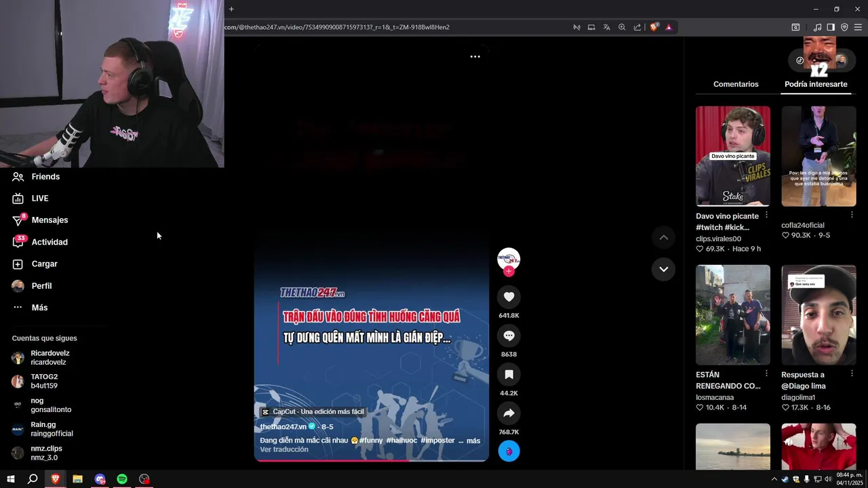
Task: Like the video with the heart icon
Action: [509, 297]
